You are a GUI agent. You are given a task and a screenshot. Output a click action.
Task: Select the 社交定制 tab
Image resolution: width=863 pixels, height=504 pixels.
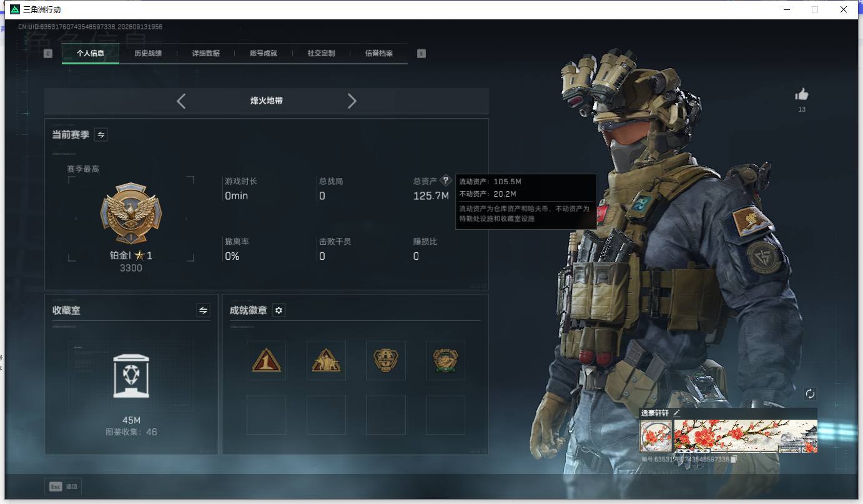[321, 54]
